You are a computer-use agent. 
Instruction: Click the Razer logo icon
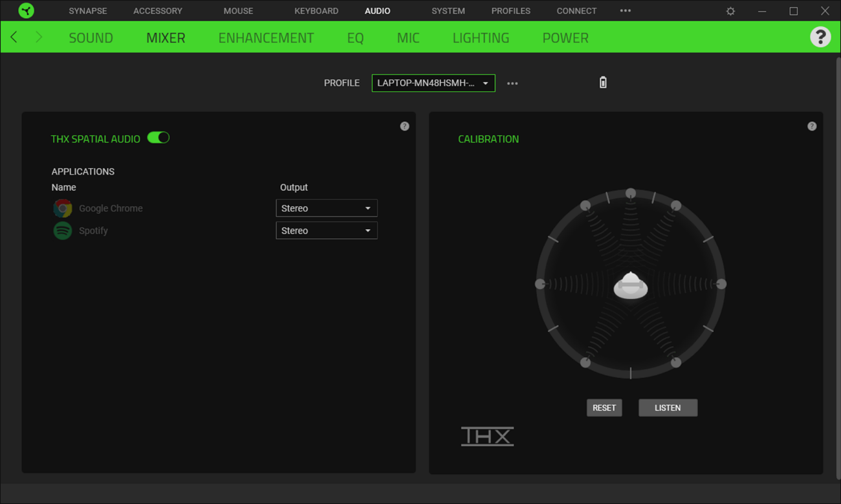(x=26, y=10)
